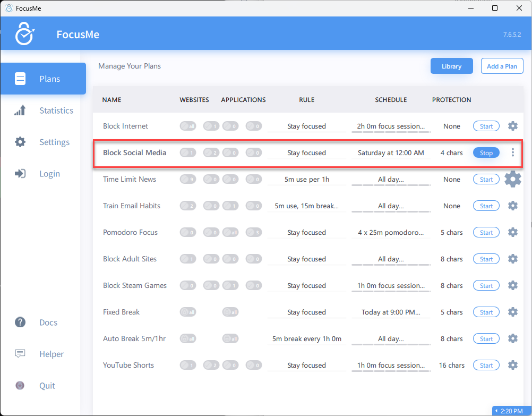
Task: Toggle the '2' websites pill for Train Email Habits
Action: point(188,206)
